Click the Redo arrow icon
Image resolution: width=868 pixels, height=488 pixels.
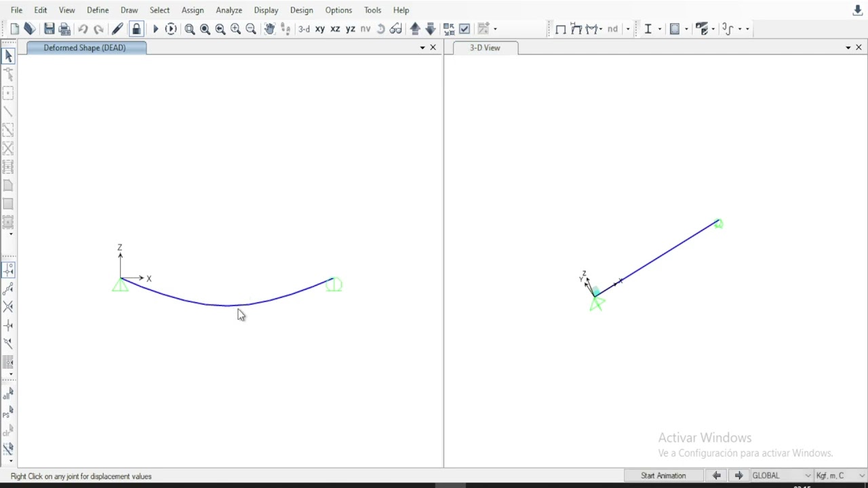click(x=98, y=28)
